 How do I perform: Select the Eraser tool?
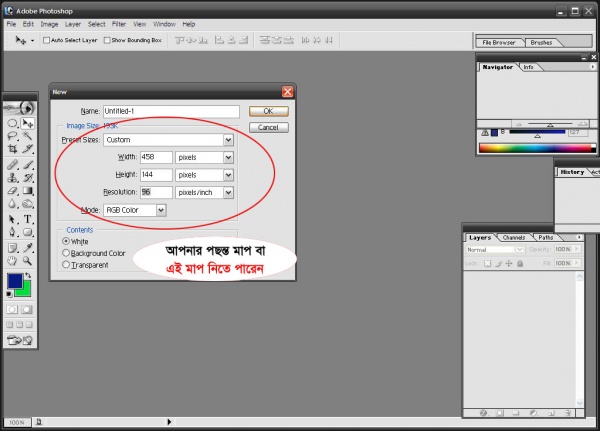(12, 191)
